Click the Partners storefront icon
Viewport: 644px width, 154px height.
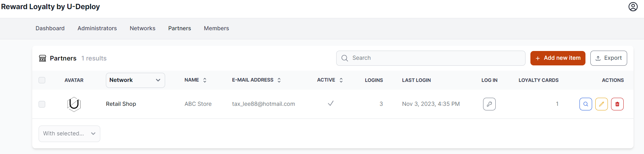pos(42,58)
